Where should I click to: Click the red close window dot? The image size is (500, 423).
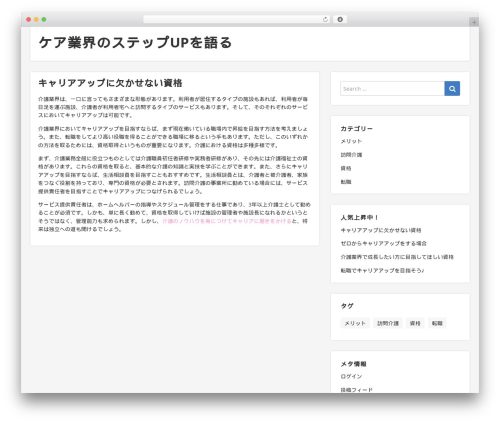(x=29, y=19)
